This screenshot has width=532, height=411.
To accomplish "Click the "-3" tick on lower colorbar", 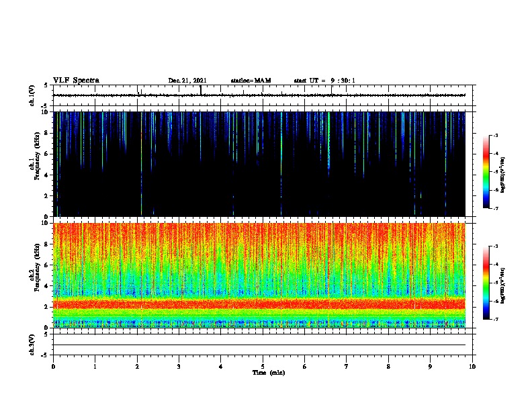I will pos(496,246).
